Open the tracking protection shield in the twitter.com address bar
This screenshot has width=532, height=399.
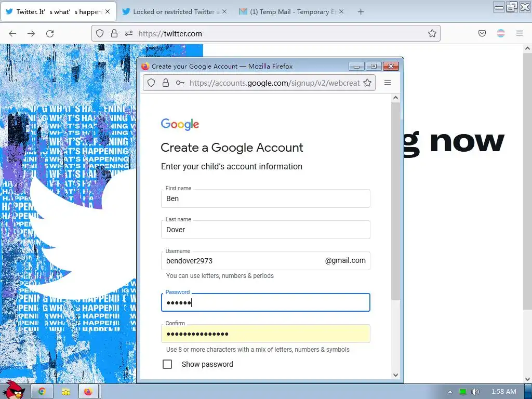(x=99, y=33)
